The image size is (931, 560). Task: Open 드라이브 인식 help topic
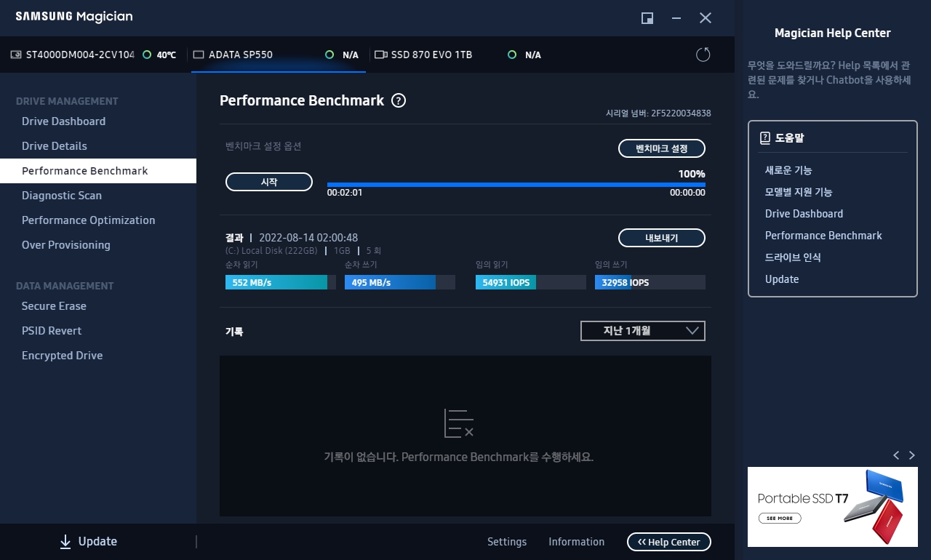click(793, 257)
